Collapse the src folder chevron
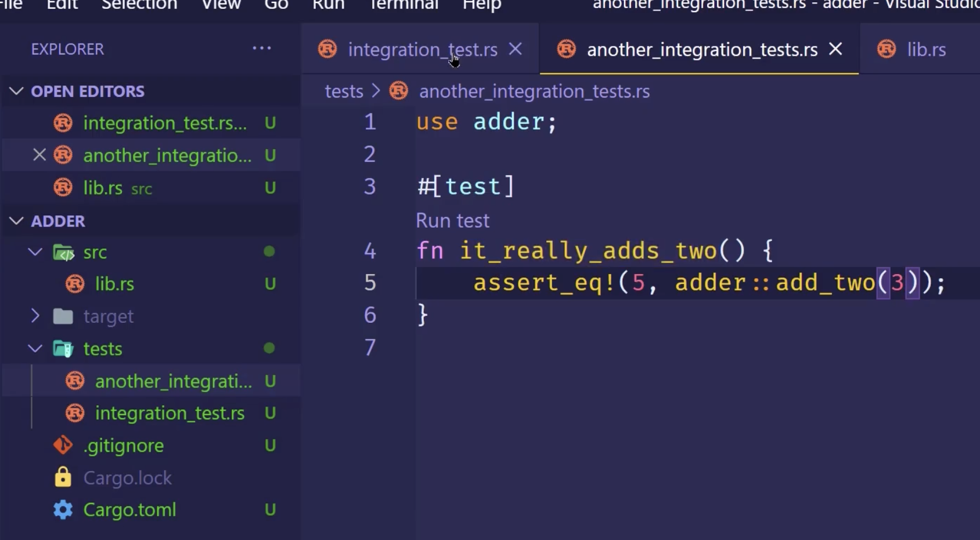This screenshot has height=540, width=980. tap(35, 252)
